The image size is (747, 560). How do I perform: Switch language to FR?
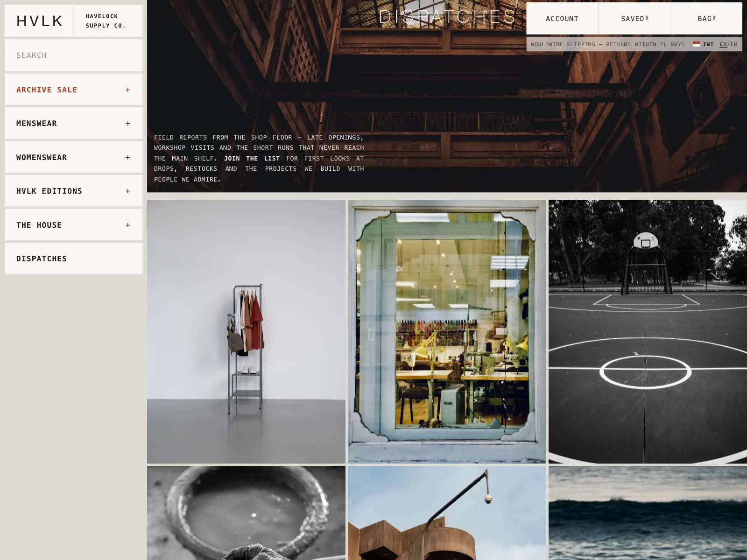point(734,44)
